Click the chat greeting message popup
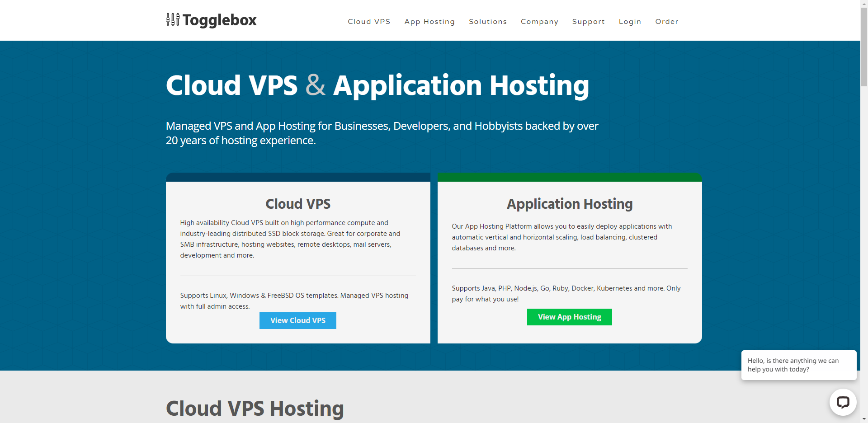 [798, 365]
